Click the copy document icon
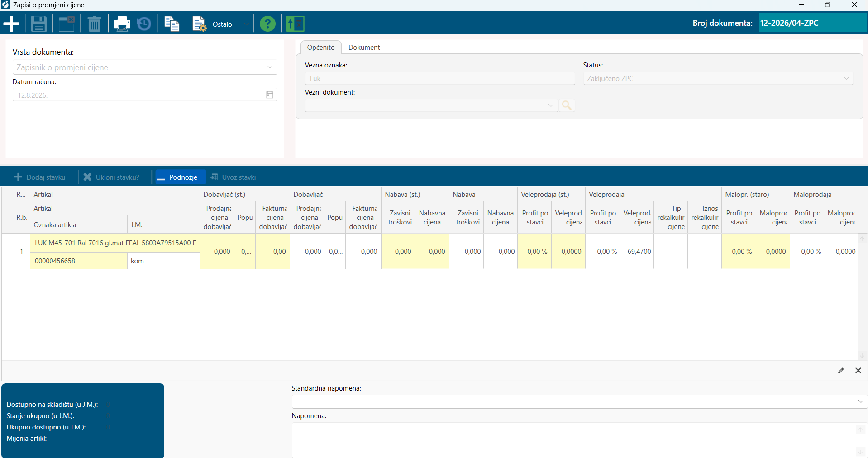This screenshot has height=458, width=868. tap(172, 24)
